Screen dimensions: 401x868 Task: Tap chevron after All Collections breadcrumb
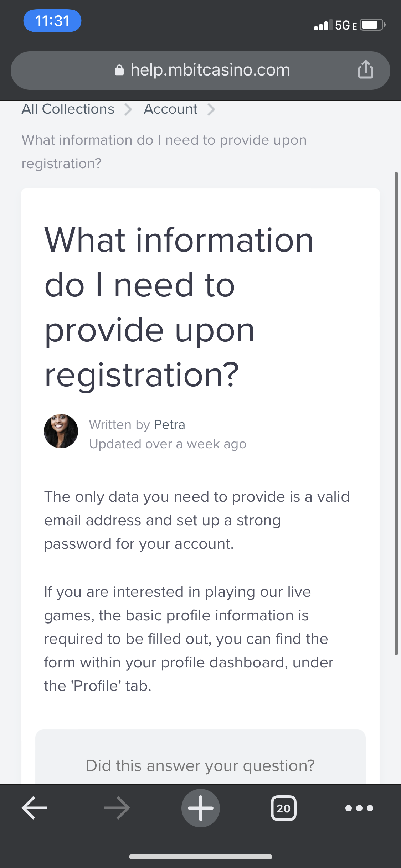(x=128, y=109)
